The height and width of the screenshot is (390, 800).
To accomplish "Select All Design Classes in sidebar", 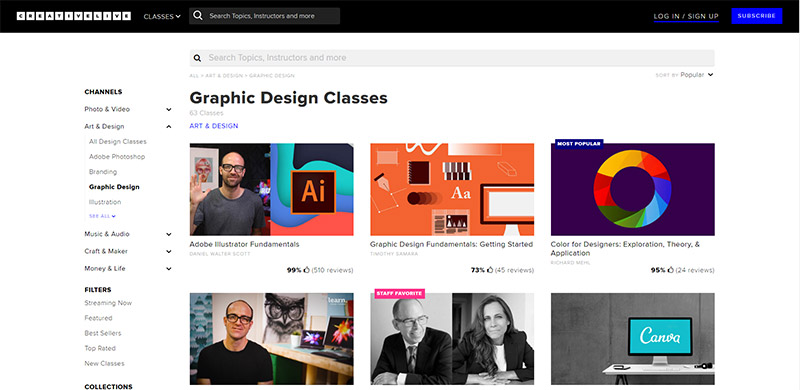I will [x=117, y=141].
